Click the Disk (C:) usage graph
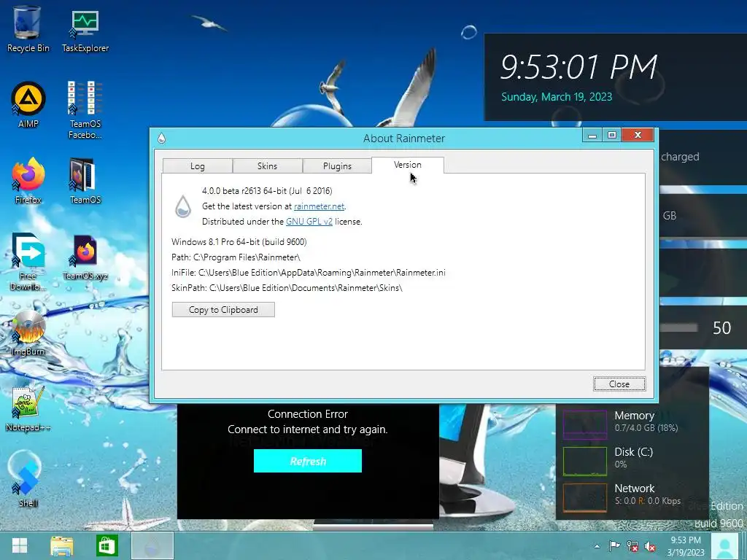 coord(585,461)
